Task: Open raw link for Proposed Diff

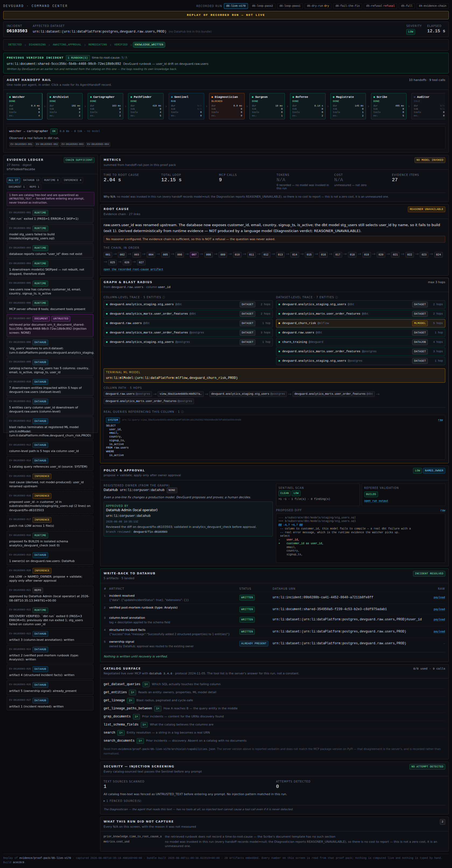Action: (443, 510)
